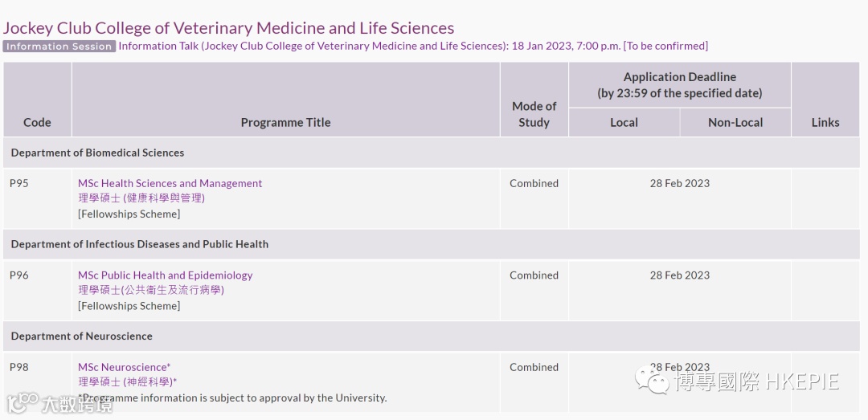Open the Information Talk 18 Jan 2023 link
868x420 pixels.
coord(412,46)
